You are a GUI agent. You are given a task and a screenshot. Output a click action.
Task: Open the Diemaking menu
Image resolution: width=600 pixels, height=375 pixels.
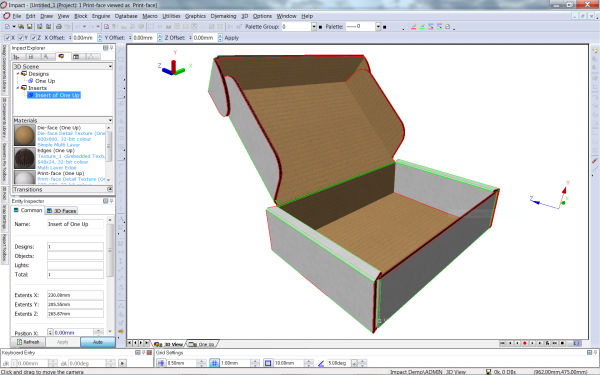coord(223,16)
